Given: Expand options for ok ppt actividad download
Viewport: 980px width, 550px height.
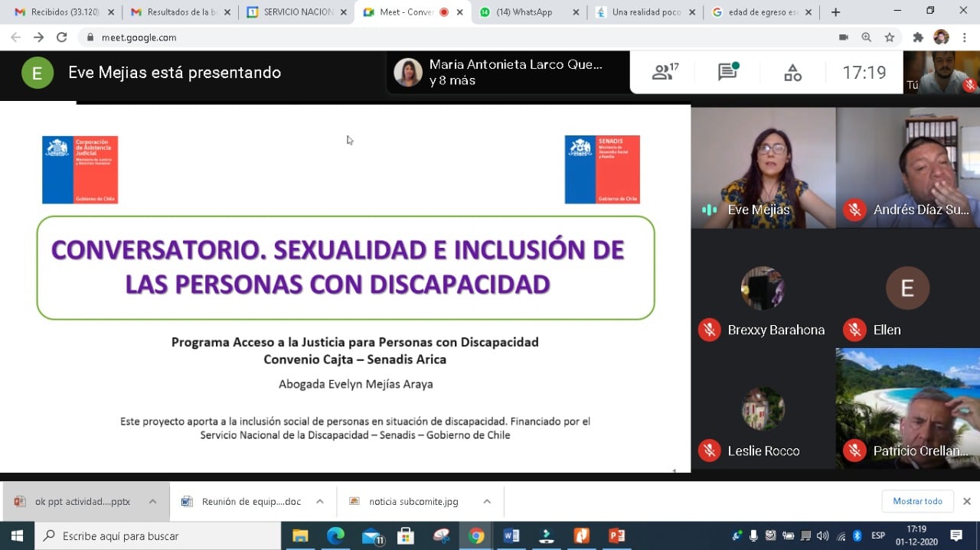Looking at the screenshot, I should coord(153,502).
